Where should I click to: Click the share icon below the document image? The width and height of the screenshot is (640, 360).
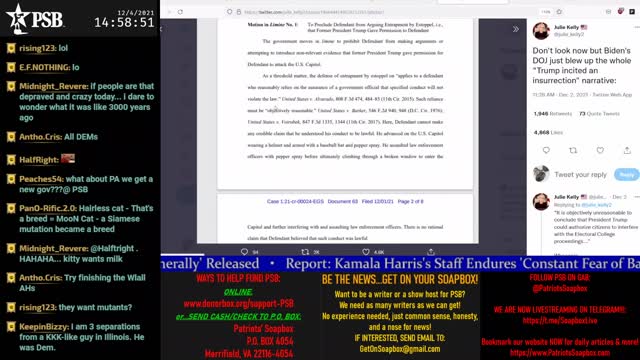[x=431, y=252]
